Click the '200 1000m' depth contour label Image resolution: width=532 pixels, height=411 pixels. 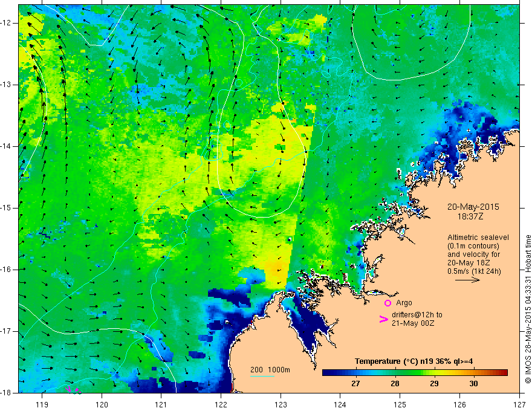(270, 370)
